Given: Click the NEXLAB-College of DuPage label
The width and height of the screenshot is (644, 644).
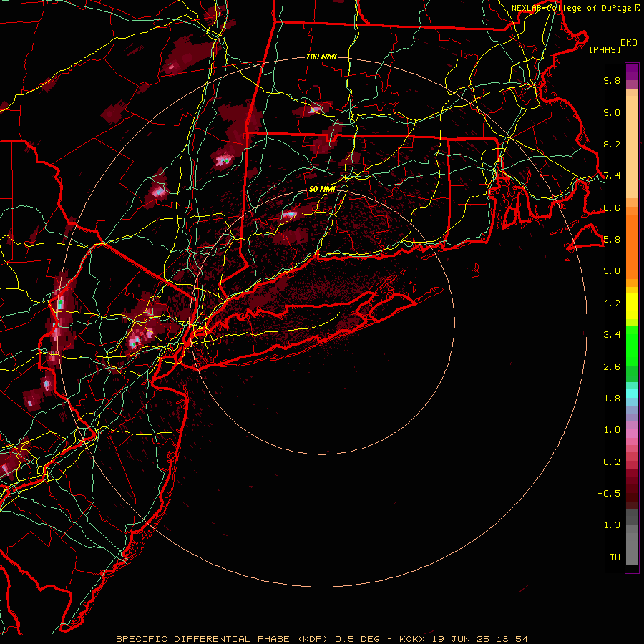Looking at the screenshot, I should pos(572,8).
